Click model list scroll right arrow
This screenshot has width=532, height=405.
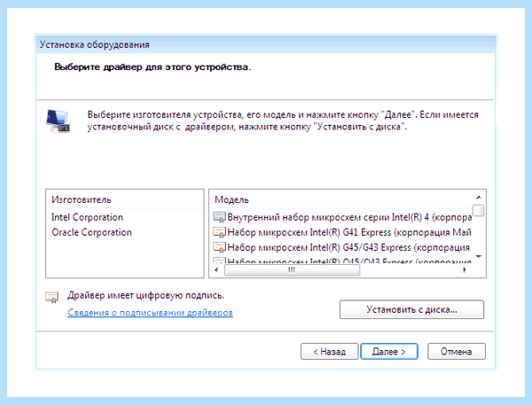465,270
